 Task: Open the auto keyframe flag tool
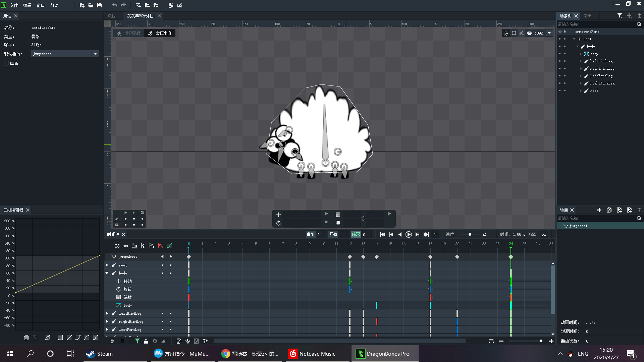(x=161, y=246)
